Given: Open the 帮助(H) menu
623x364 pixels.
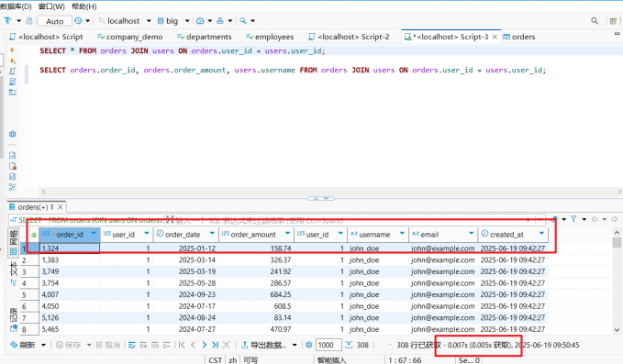Looking at the screenshot, I should tap(83, 6).
